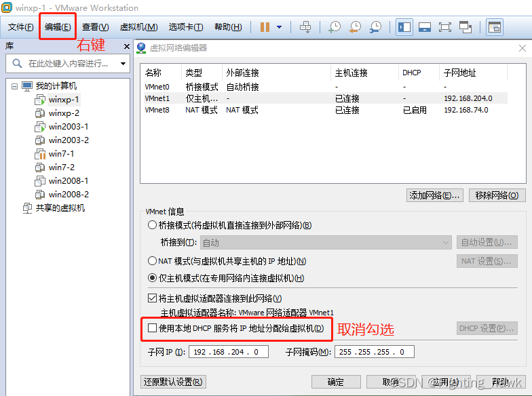Select the win2008-2 VM icon
The width and height of the screenshot is (532, 396).
(x=39, y=194)
